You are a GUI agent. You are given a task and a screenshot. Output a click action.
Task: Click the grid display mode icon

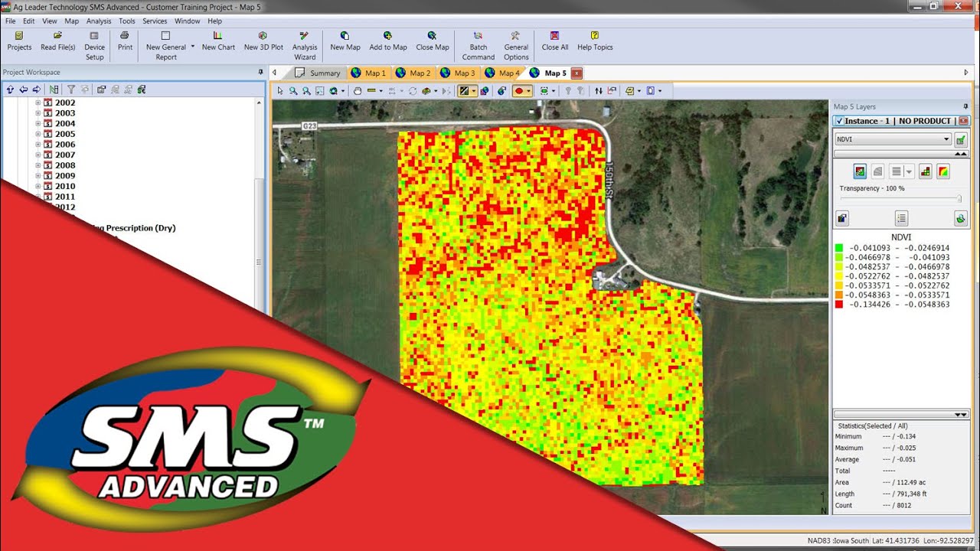(x=860, y=171)
